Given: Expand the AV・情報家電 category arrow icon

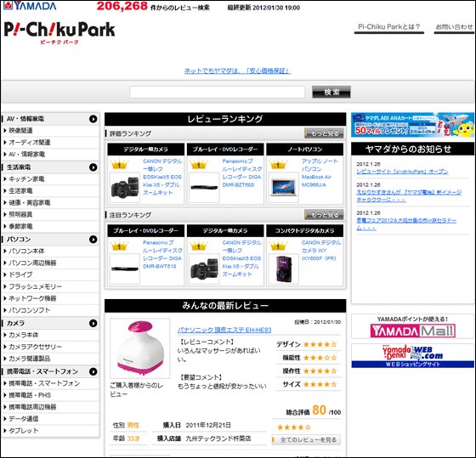Looking at the screenshot, I should pos(93,119).
